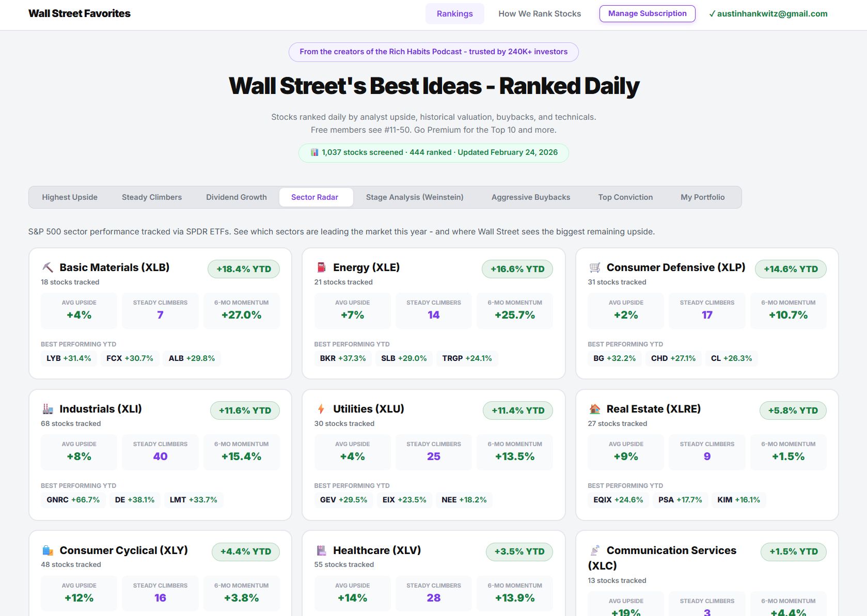Click the Healthcare hospital icon
This screenshot has height=616, width=867.
(x=321, y=550)
